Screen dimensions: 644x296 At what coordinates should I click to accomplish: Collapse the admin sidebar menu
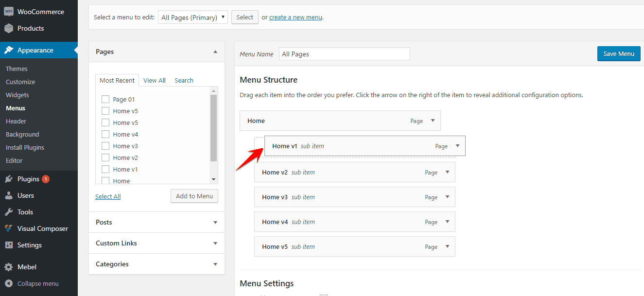[x=36, y=283]
